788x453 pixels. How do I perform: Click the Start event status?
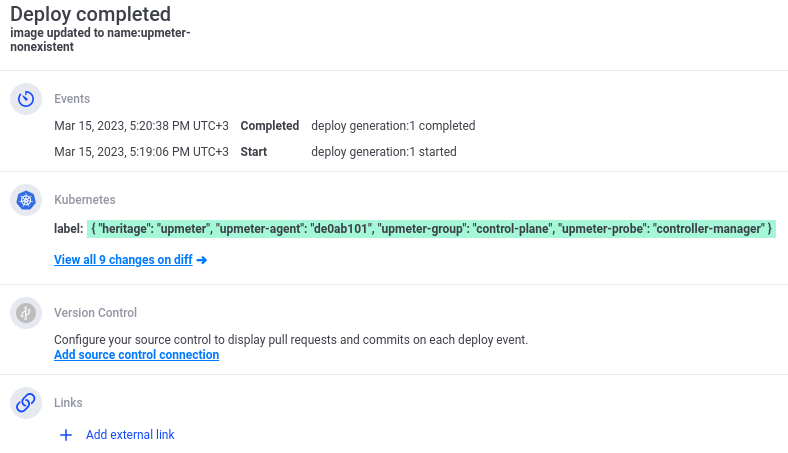pos(253,152)
